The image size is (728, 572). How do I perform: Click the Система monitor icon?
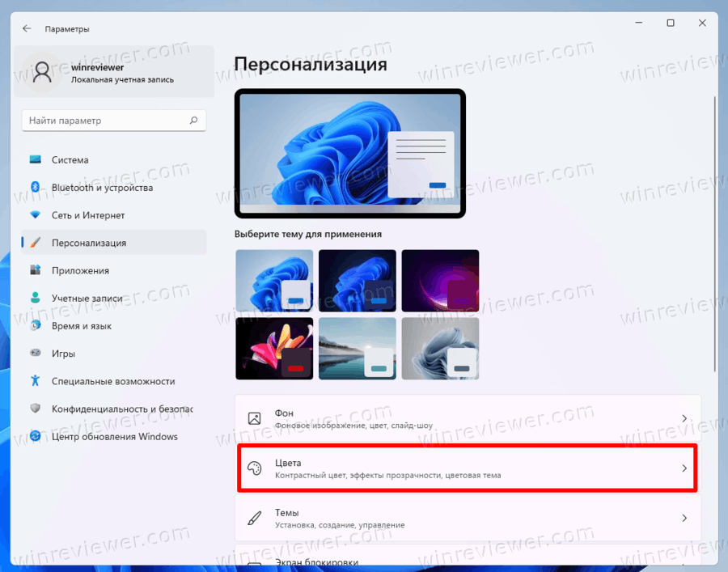[36, 159]
